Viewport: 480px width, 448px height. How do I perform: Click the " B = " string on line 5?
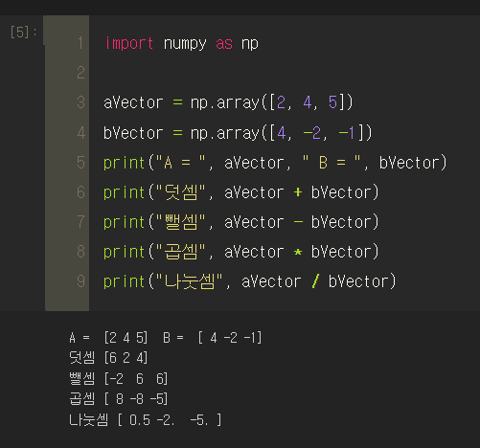tap(331, 162)
